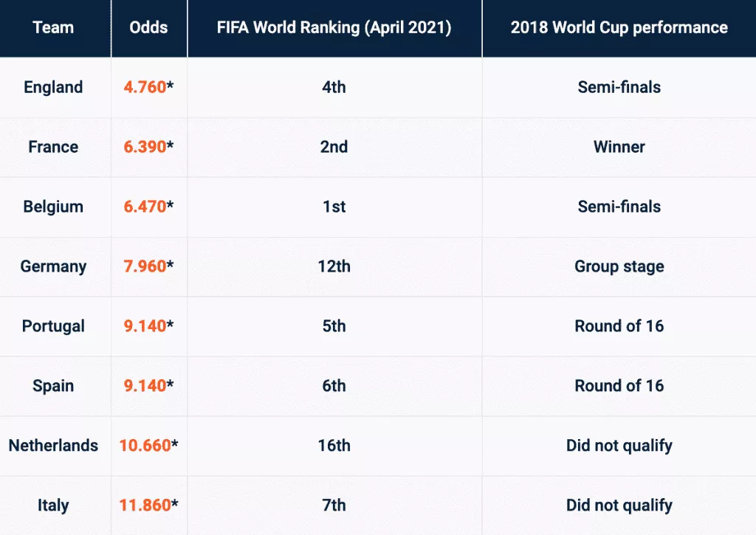Click Germany's 7.960 odds link

click(145, 266)
